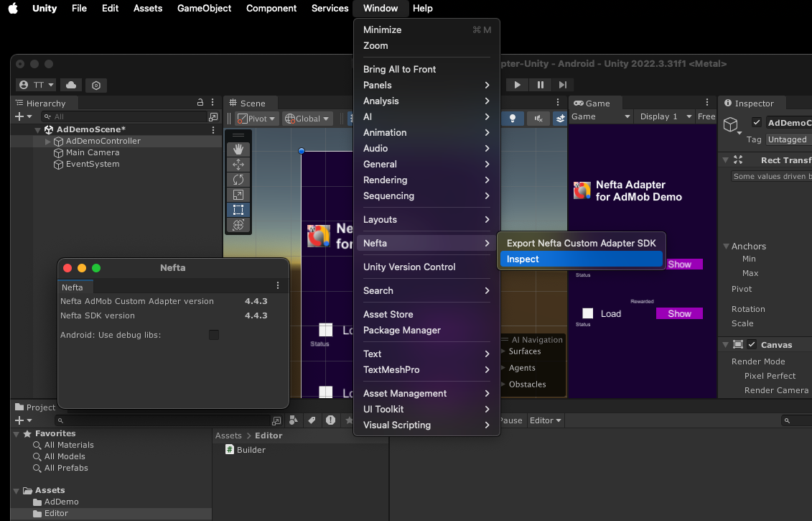
Task: Open Hierarchy panel three-dot options menu
Action: point(213,103)
